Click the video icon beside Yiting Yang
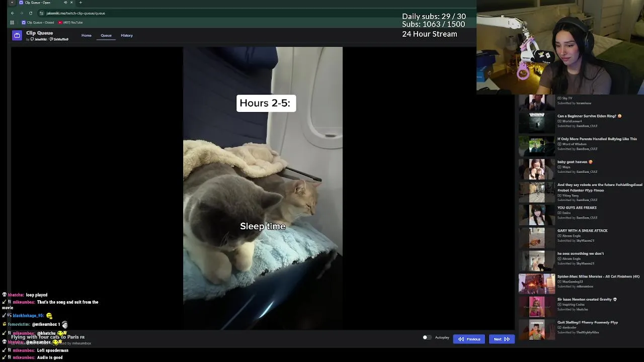Viewport: 644px width, 362px height. pos(559,195)
